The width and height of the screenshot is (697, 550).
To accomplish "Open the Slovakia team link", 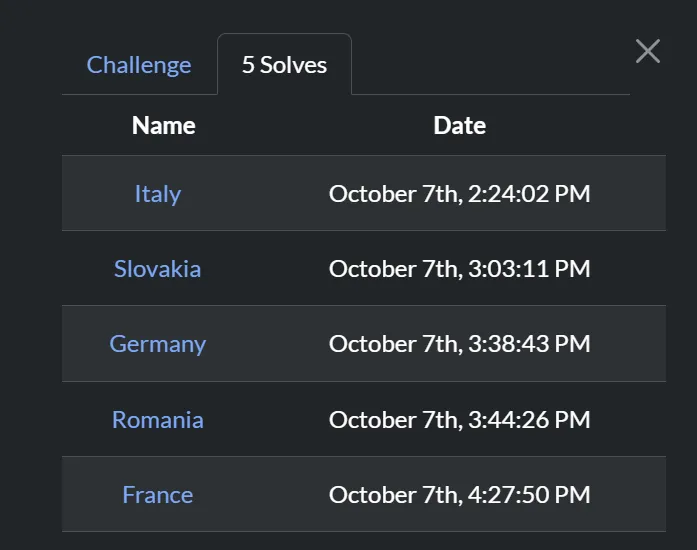I will [x=158, y=269].
